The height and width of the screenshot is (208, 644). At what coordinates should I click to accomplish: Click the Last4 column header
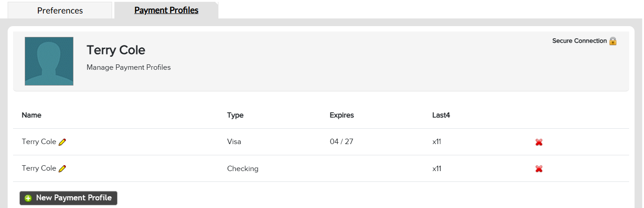click(x=441, y=115)
